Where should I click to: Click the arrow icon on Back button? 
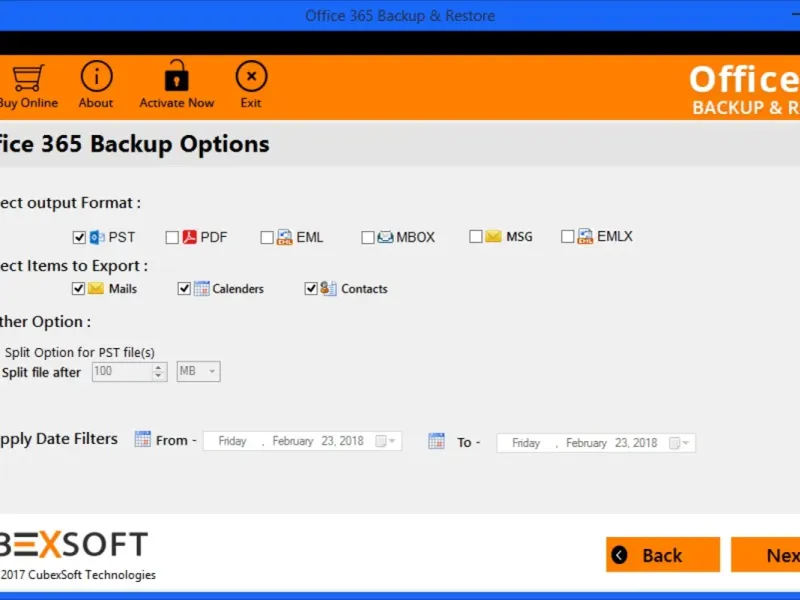click(x=619, y=555)
